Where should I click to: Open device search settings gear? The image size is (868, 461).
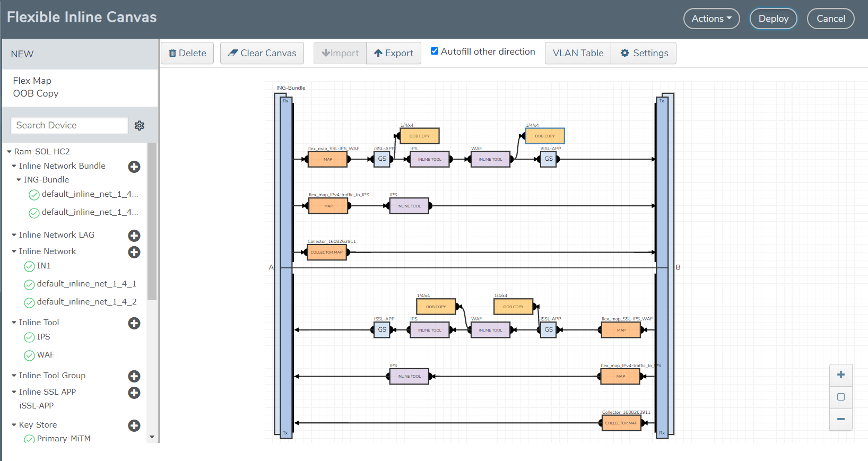(x=140, y=126)
